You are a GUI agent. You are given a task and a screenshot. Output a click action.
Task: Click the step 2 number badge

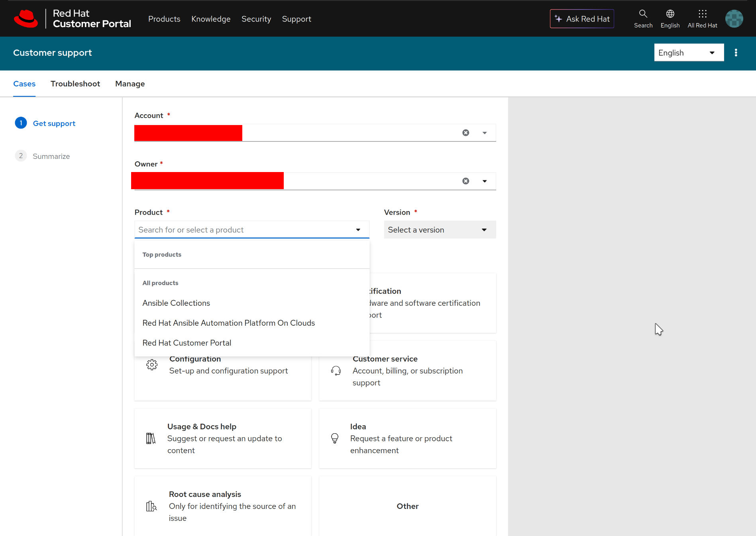[x=21, y=156]
